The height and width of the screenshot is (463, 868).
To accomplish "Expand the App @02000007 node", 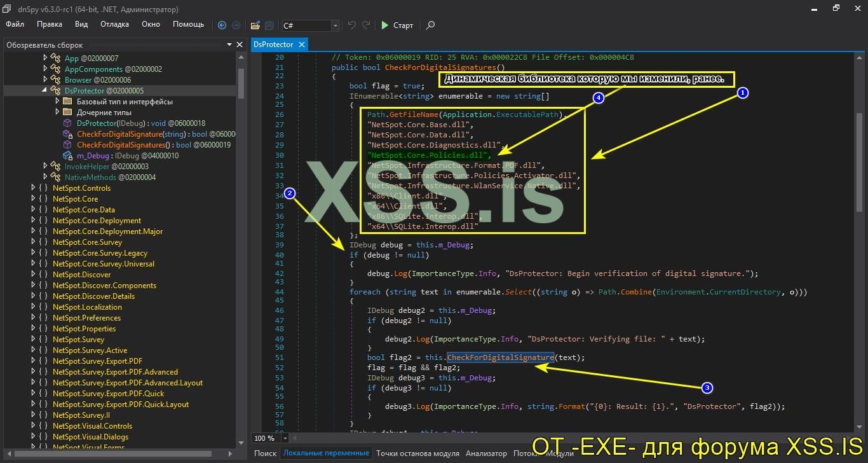I will click(44, 59).
